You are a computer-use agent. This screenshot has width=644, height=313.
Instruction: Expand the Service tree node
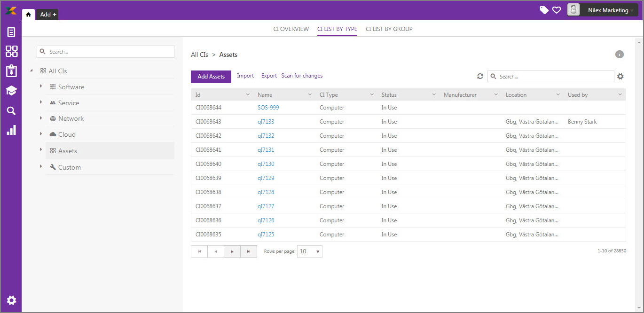click(41, 102)
